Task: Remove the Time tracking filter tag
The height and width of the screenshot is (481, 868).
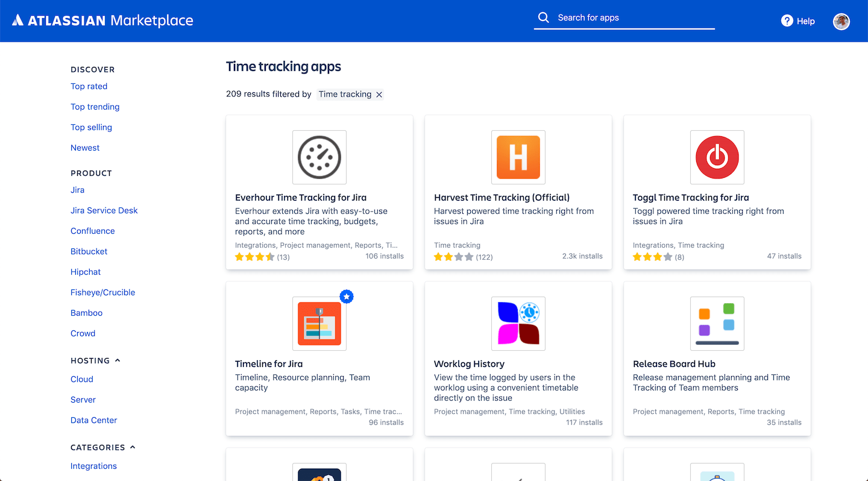Action: point(379,95)
